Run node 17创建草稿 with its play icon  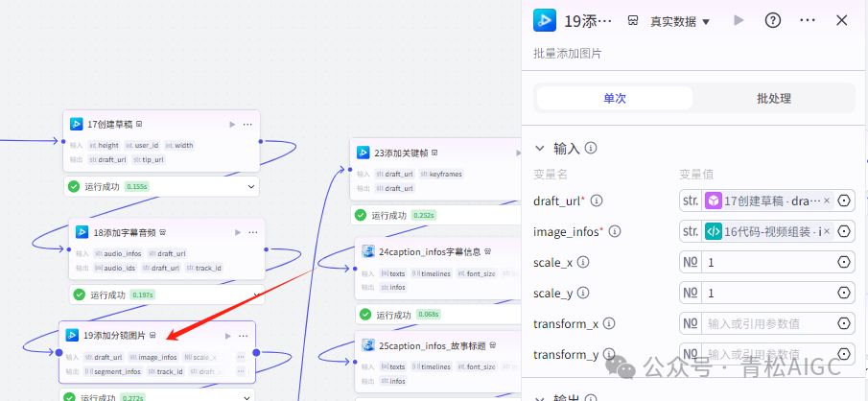point(232,124)
